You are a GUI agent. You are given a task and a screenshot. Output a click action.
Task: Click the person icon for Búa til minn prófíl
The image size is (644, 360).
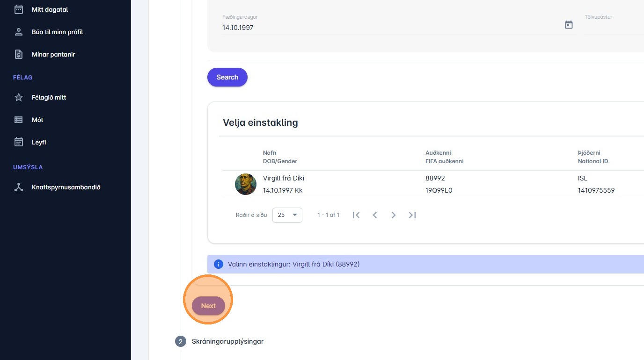click(19, 32)
